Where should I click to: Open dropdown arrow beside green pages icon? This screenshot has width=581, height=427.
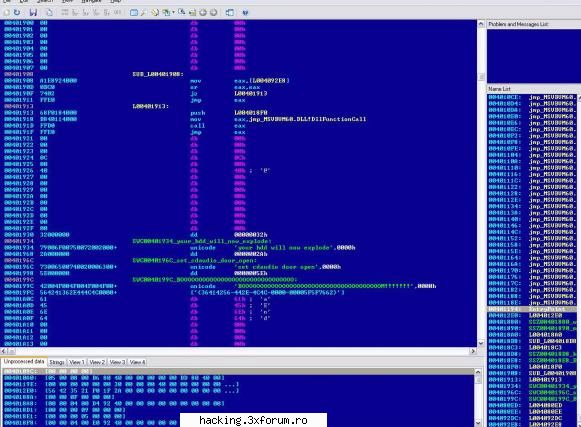(173, 13)
